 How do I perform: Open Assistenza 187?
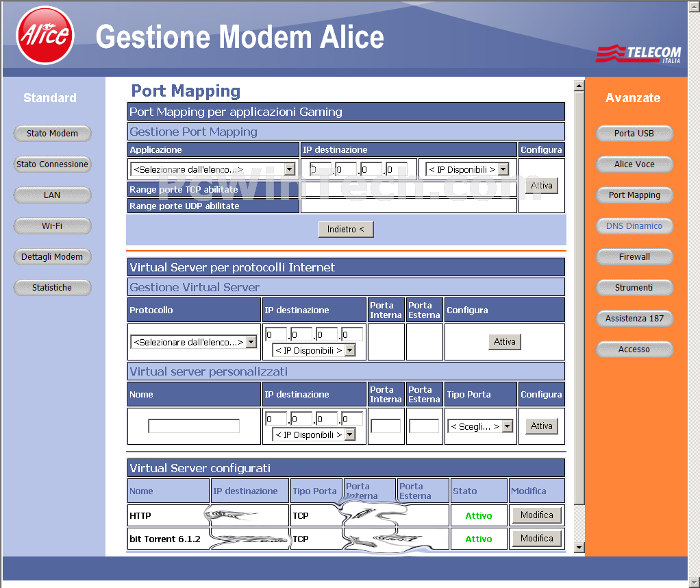(x=634, y=318)
